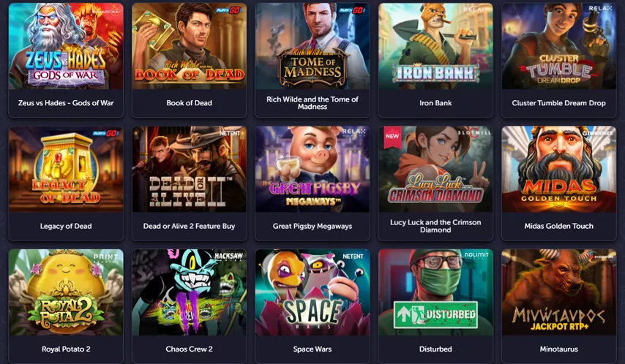Click the 'Rich Wilde and the Tome of Madness' title
The width and height of the screenshot is (625, 364).
click(x=312, y=103)
